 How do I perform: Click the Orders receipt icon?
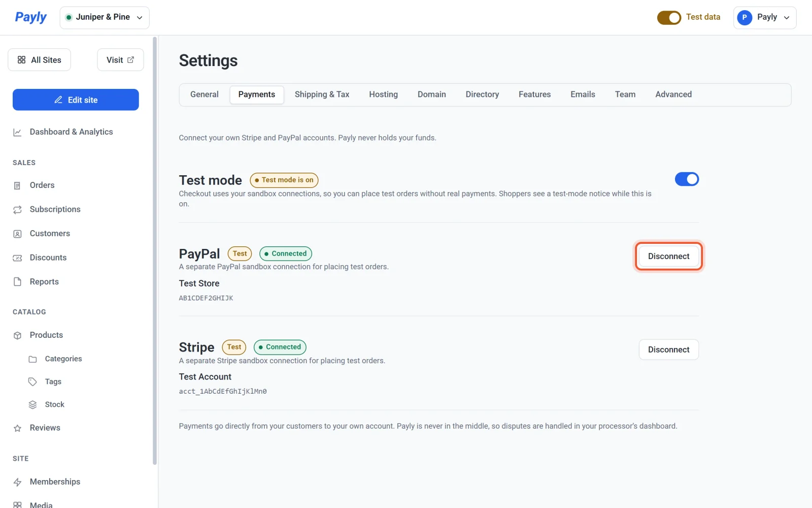[17, 185]
